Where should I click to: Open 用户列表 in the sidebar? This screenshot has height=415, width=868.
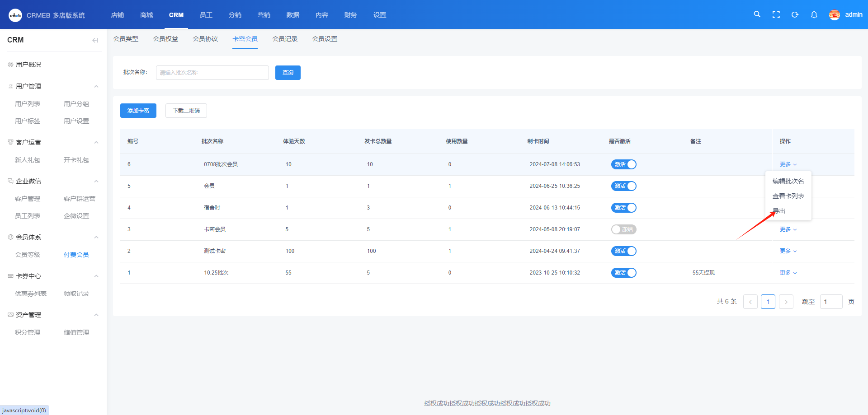point(28,104)
